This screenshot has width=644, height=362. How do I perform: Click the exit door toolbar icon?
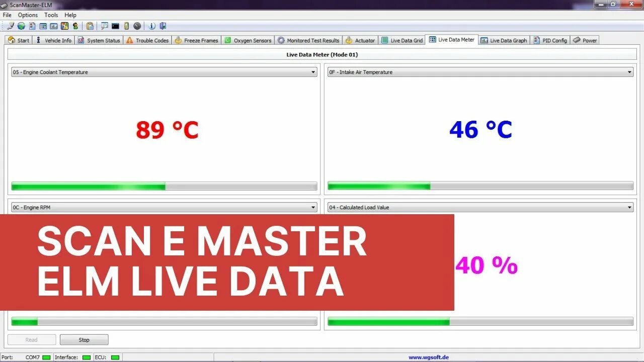point(163,26)
